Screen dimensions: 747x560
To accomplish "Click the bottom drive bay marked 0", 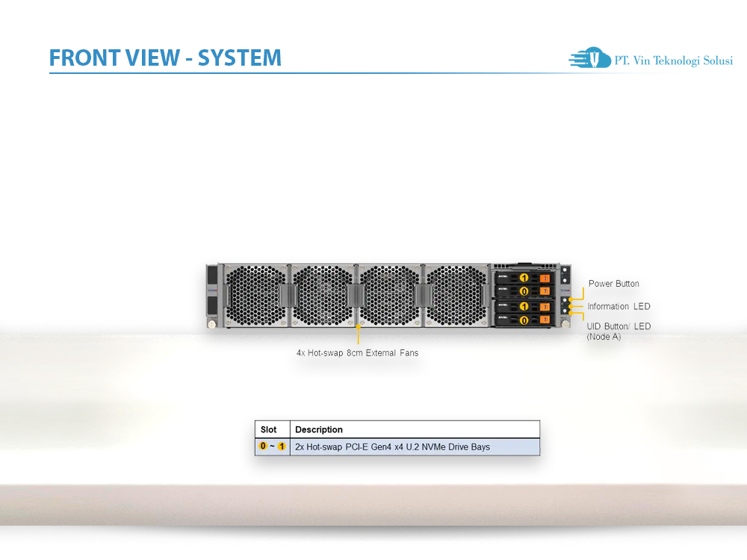I will pos(524,320).
